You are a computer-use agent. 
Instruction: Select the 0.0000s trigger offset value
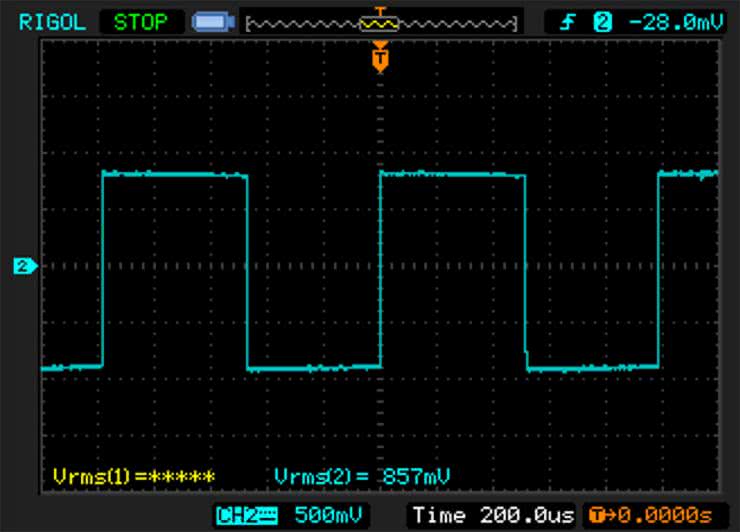[x=661, y=515]
